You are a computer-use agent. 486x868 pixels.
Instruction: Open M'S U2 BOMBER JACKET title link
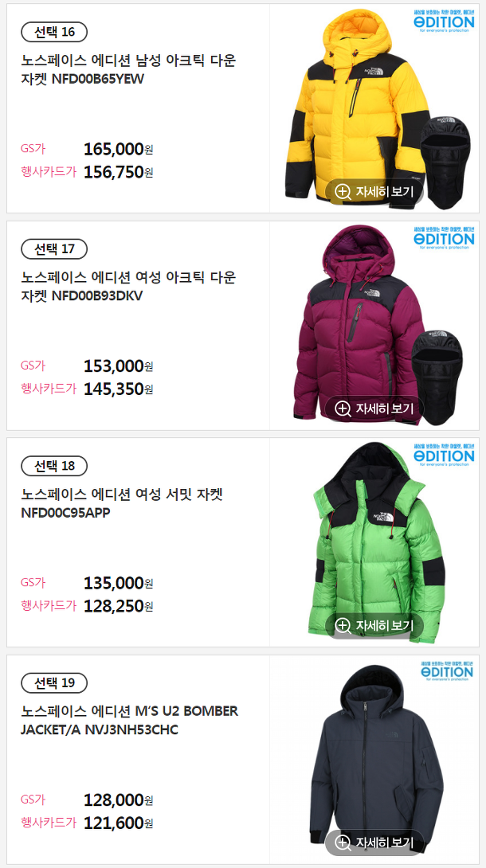(x=130, y=721)
